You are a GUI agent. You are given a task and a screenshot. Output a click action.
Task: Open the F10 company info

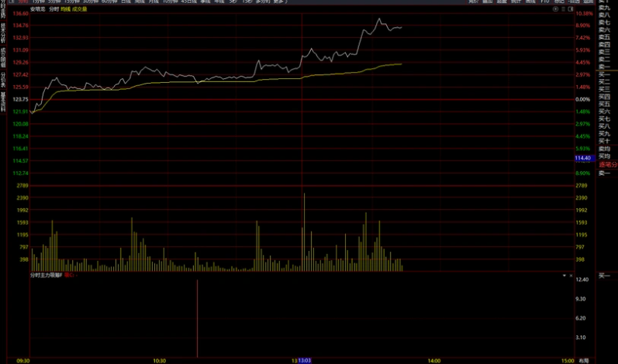pos(545,2)
